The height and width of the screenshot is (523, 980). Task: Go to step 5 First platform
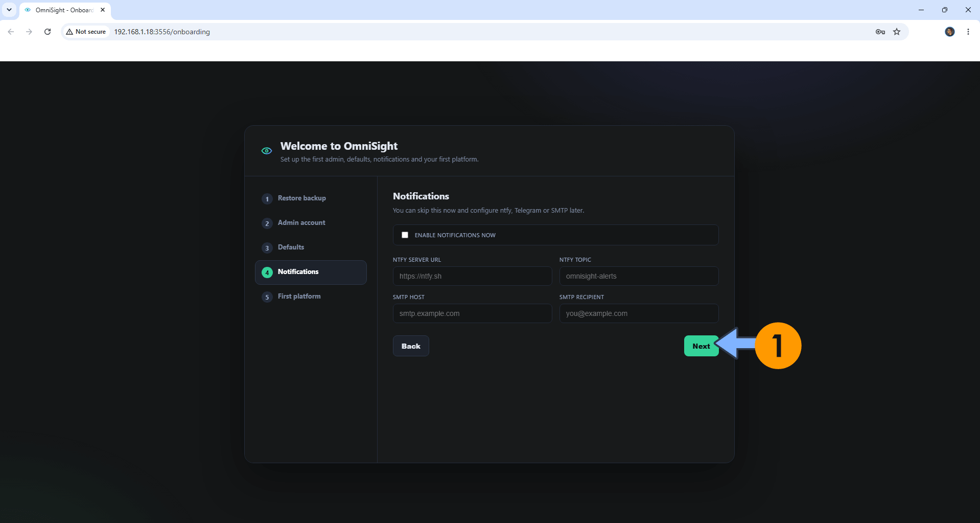(311, 297)
